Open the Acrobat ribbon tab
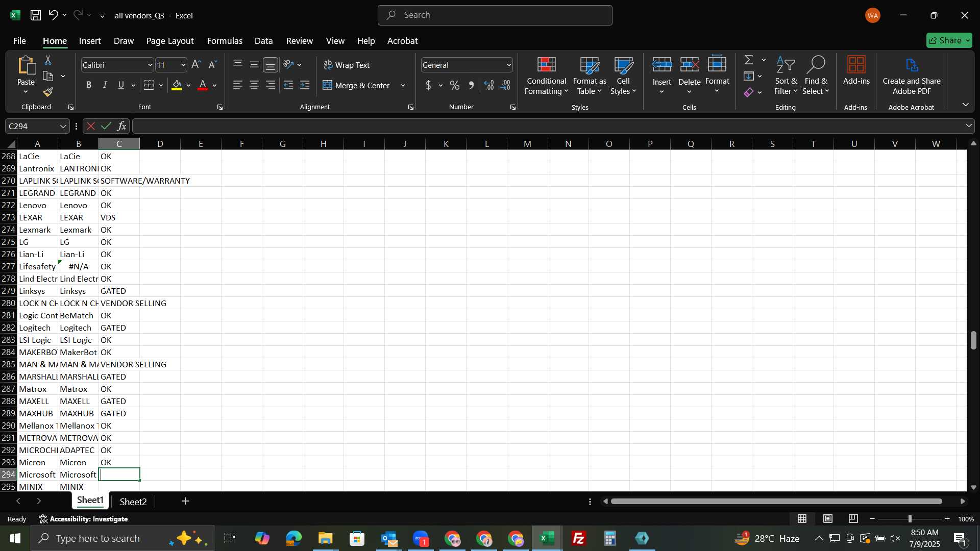The width and height of the screenshot is (980, 551). 402,41
